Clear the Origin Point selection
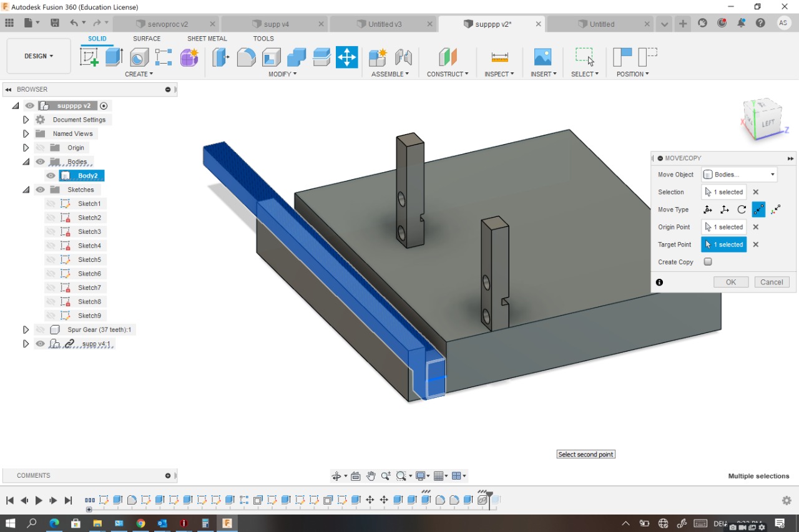Screen dimensions: 799x532 pos(755,227)
